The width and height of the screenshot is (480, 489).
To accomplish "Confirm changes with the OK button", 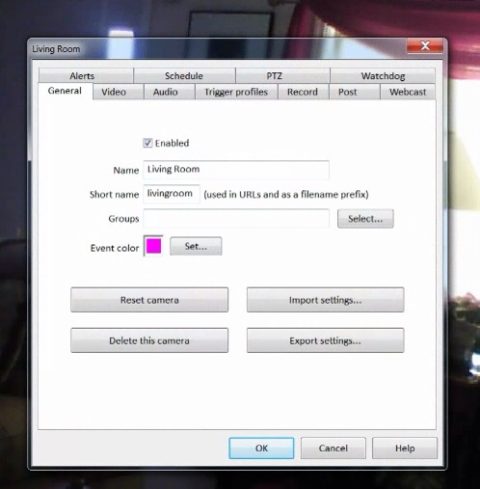I will [x=261, y=448].
